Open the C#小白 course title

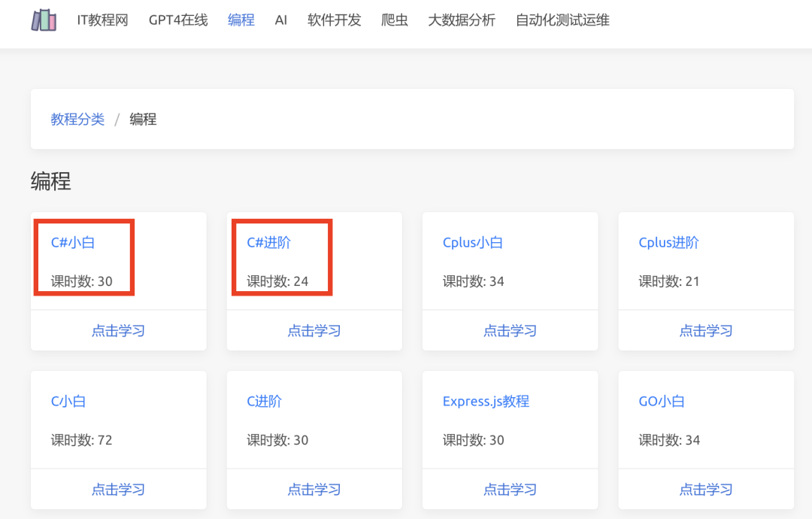tap(73, 242)
